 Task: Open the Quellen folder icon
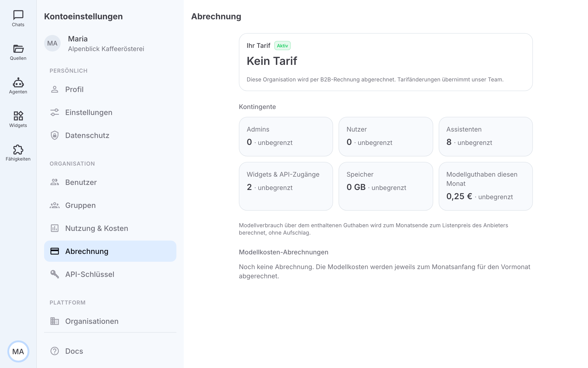coord(18,49)
